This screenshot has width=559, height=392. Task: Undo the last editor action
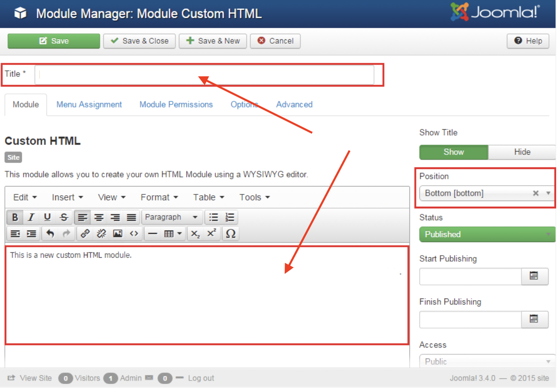tap(50, 234)
